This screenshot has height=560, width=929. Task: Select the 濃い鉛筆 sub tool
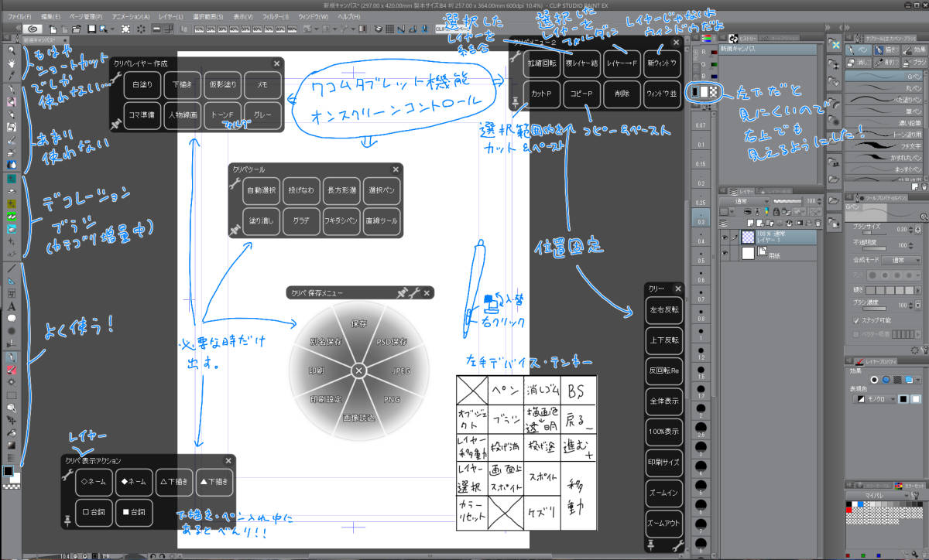tap(885, 124)
